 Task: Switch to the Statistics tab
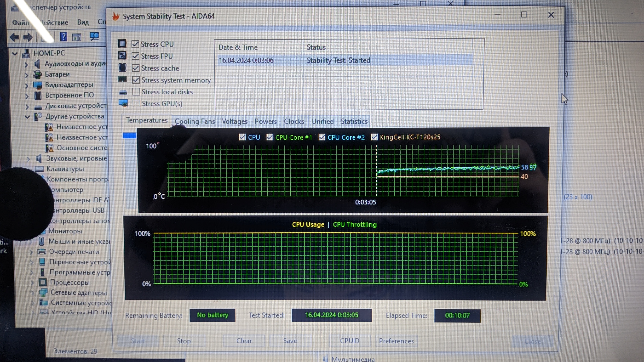[354, 121]
